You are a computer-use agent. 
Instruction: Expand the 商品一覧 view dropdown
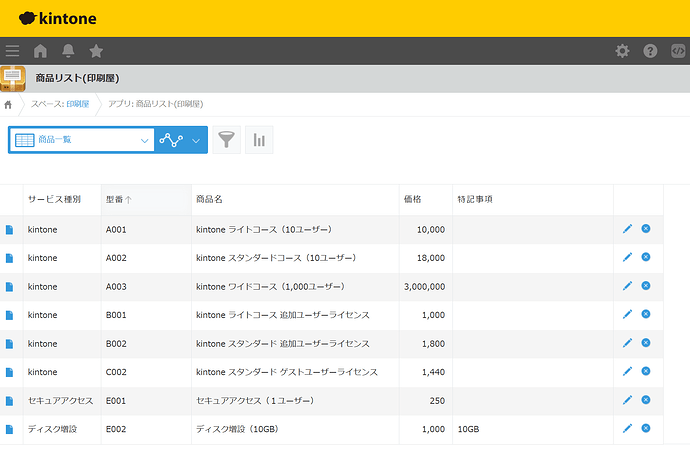tap(145, 140)
